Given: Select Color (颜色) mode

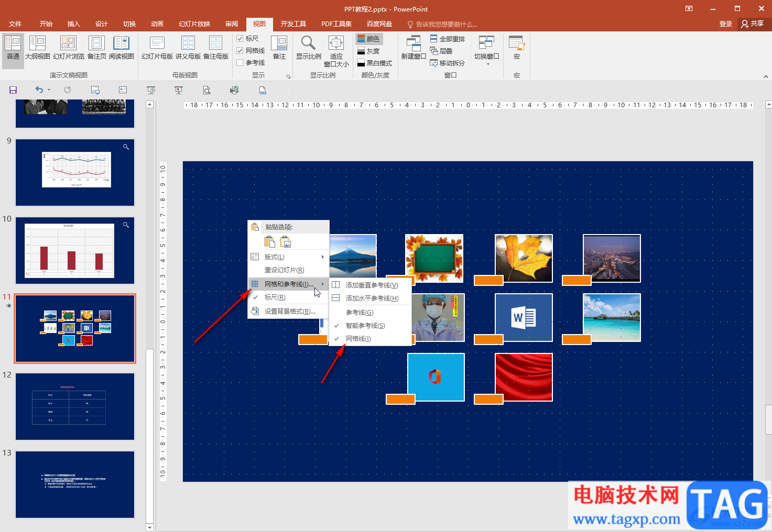Looking at the screenshot, I should 369,39.
